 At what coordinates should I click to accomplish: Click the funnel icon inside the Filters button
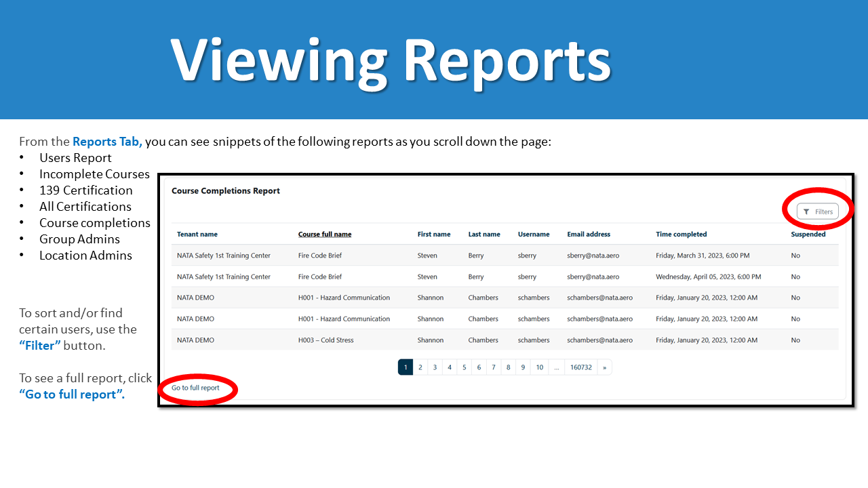click(x=806, y=211)
